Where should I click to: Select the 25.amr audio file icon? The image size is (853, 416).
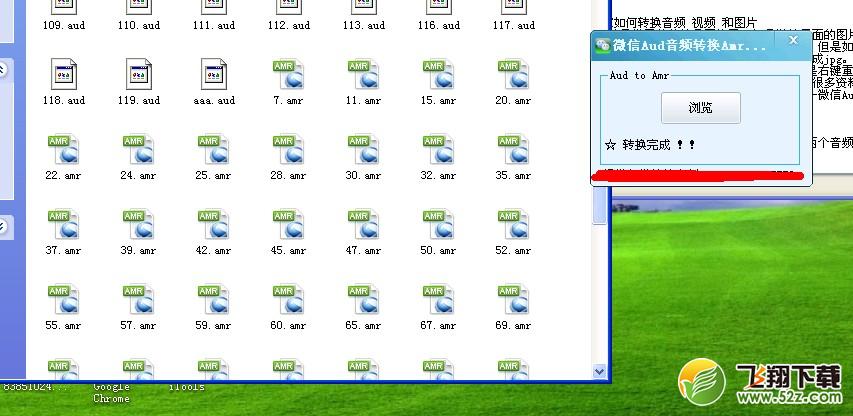tap(213, 149)
